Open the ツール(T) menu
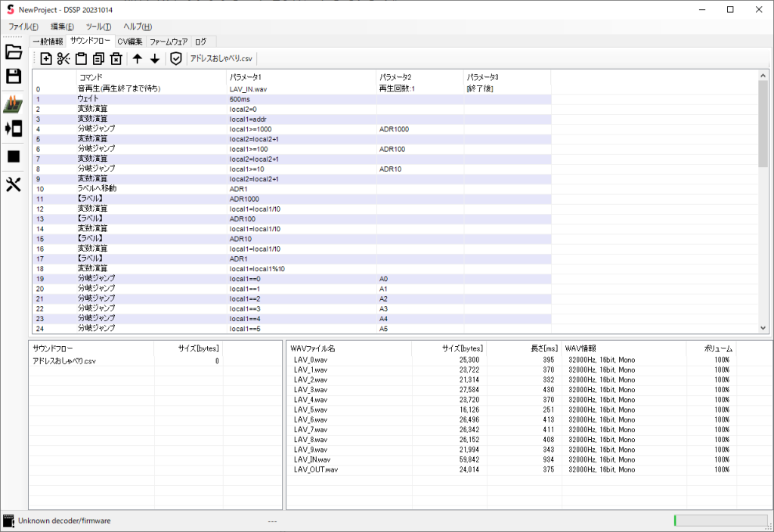Image resolution: width=774 pixels, height=532 pixels. coord(98,26)
